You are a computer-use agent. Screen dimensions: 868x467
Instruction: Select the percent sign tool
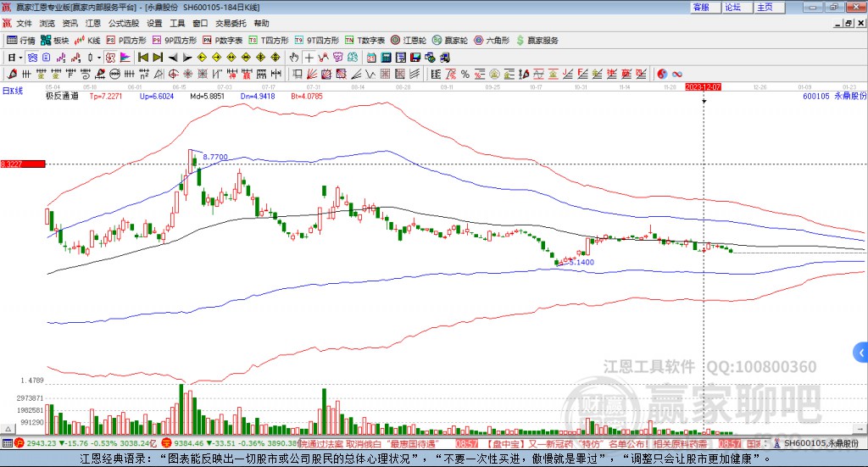[465, 74]
